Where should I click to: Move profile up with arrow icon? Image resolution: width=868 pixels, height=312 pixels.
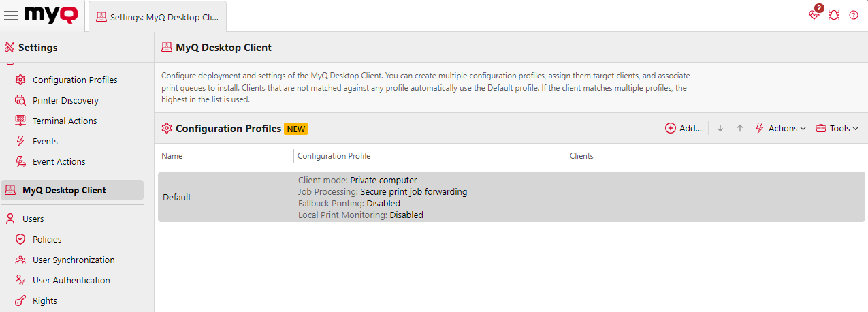tap(740, 128)
